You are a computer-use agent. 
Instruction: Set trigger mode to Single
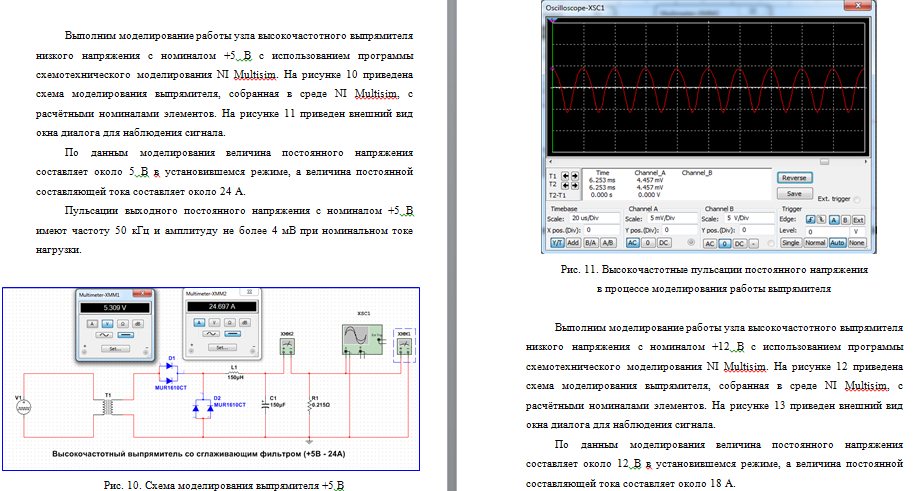coord(789,243)
